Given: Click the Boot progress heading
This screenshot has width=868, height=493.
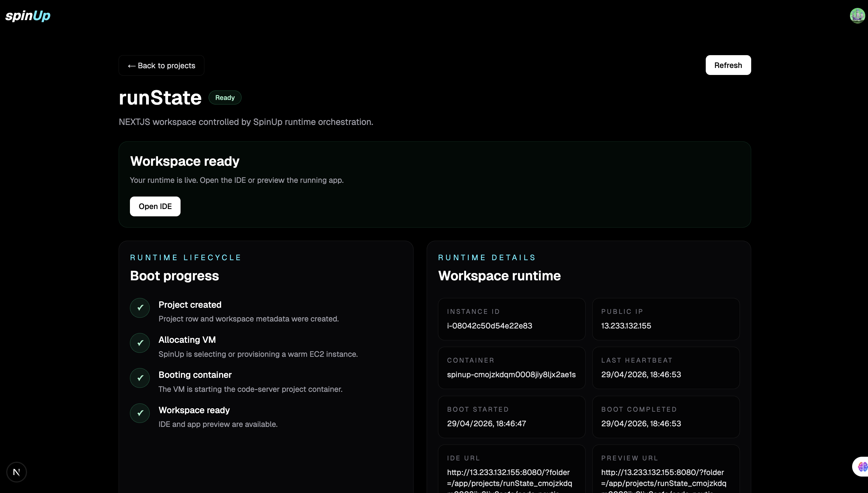Looking at the screenshot, I should [174, 276].
